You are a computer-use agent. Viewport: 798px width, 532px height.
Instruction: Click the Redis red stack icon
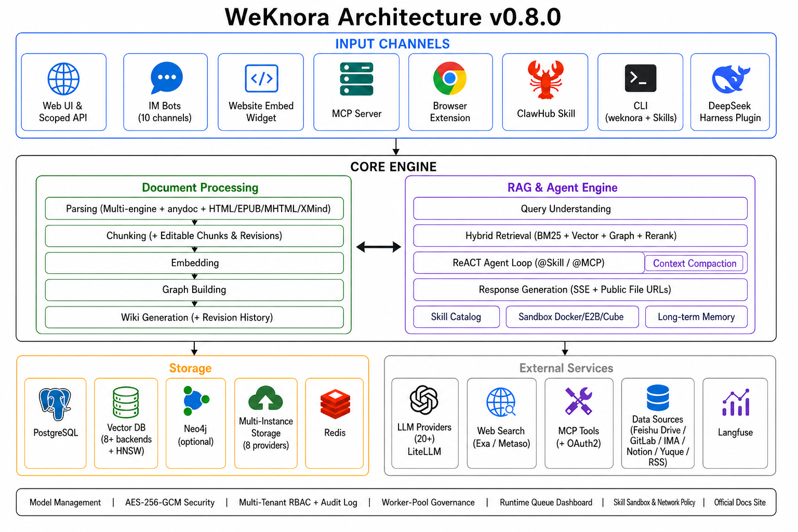click(x=335, y=404)
